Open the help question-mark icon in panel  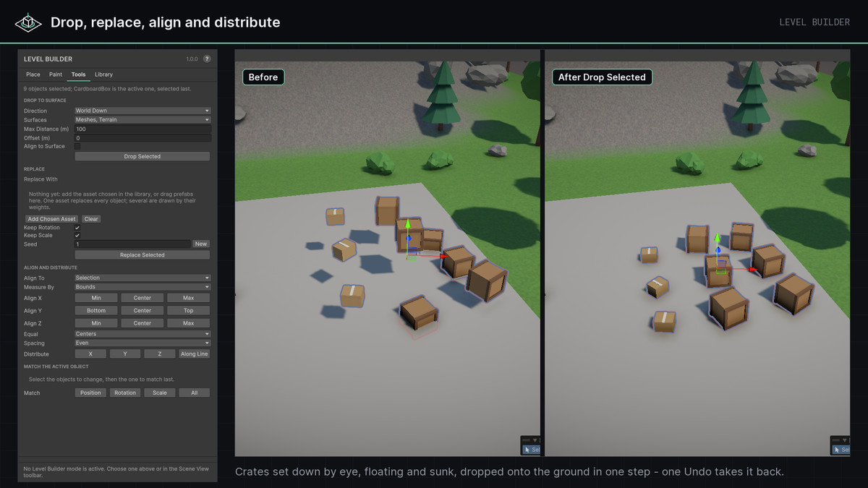(x=207, y=59)
